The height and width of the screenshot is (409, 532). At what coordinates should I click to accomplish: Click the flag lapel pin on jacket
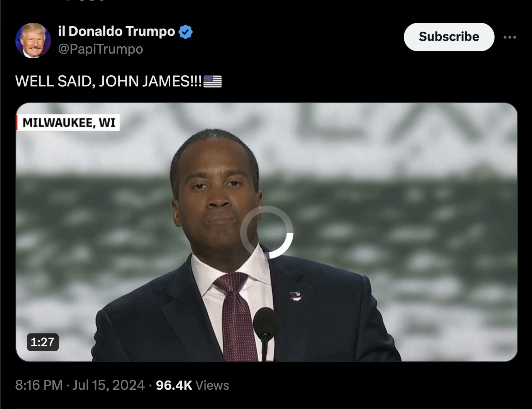tap(296, 296)
